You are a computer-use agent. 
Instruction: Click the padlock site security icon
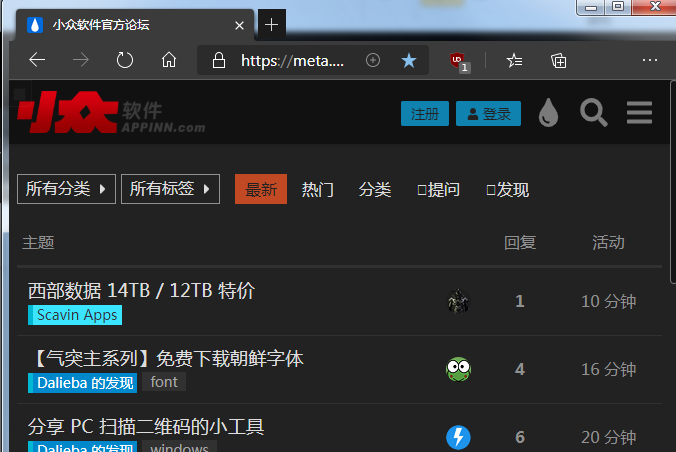point(219,60)
